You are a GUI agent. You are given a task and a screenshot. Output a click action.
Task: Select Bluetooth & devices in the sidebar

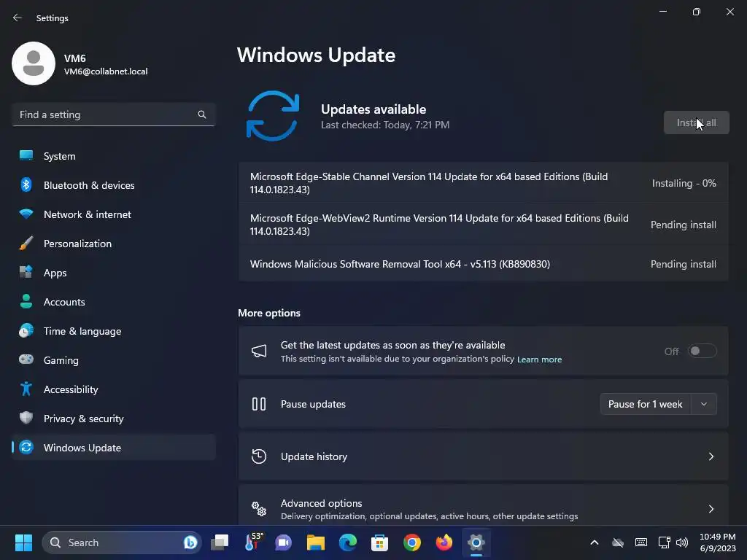pyautogui.click(x=113, y=185)
